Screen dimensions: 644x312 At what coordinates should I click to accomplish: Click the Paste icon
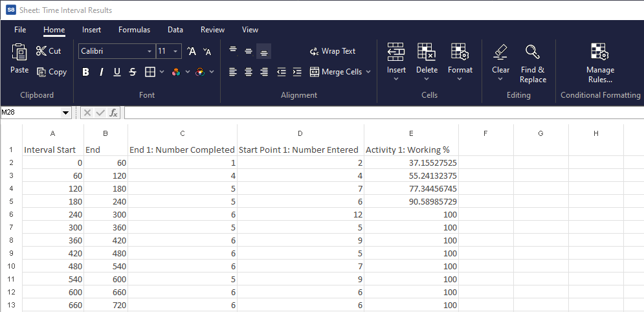coord(19,51)
